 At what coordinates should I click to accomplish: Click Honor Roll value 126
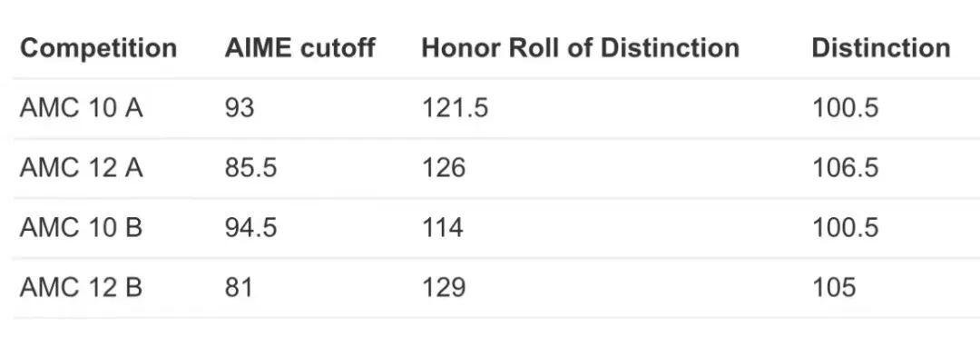[444, 167]
